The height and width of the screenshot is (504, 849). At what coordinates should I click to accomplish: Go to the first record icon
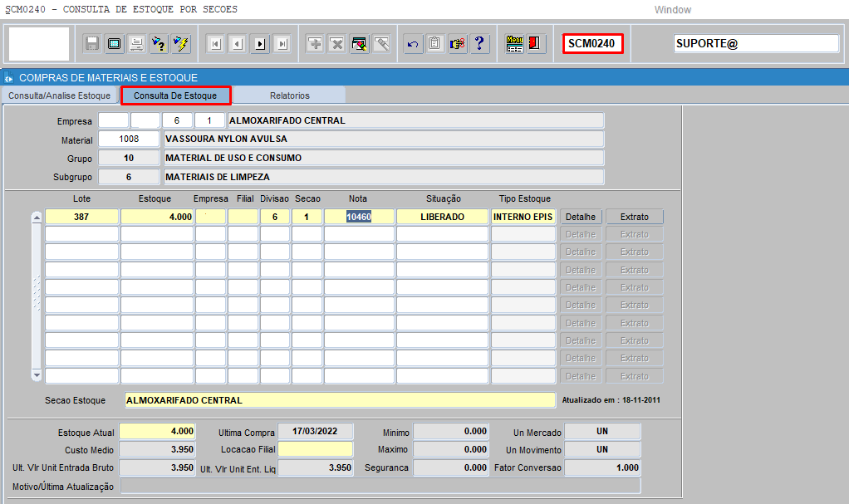click(216, 44)
